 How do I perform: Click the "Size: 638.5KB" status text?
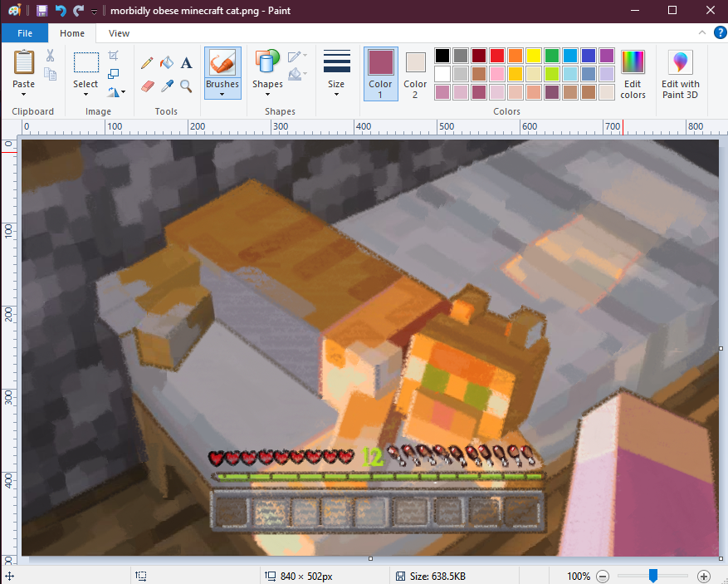[437, 577]
